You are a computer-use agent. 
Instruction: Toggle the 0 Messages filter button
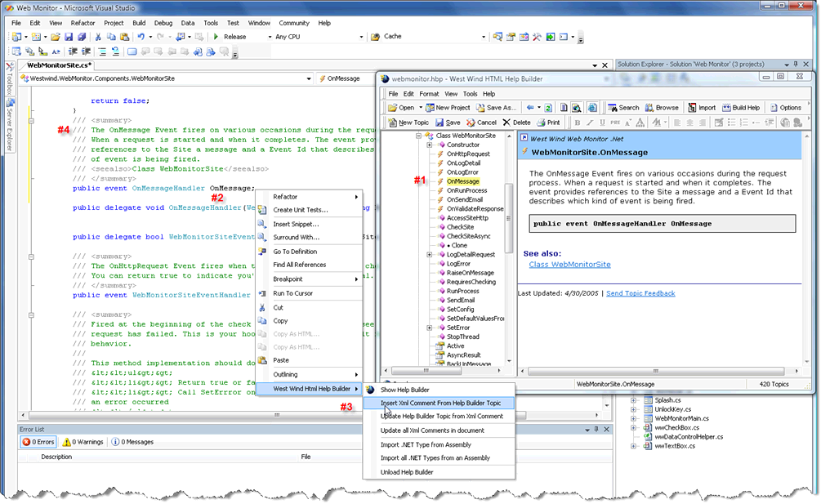click(x=132, y=442)
